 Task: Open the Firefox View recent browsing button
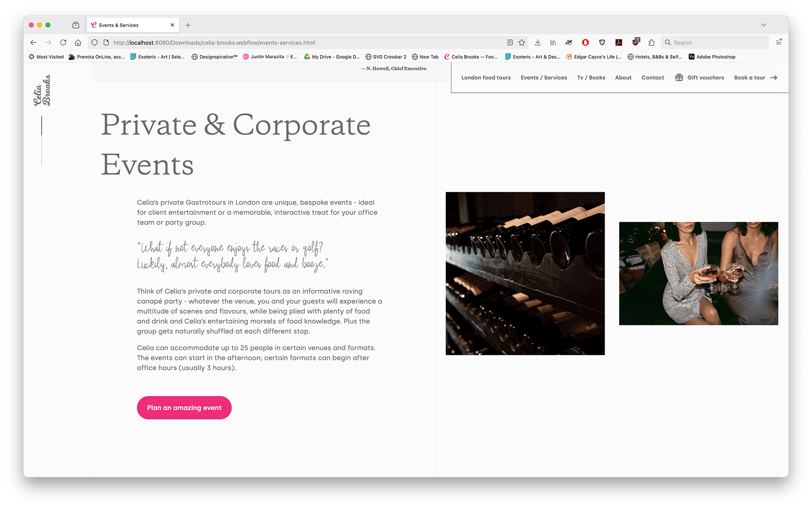pos(76,25)
